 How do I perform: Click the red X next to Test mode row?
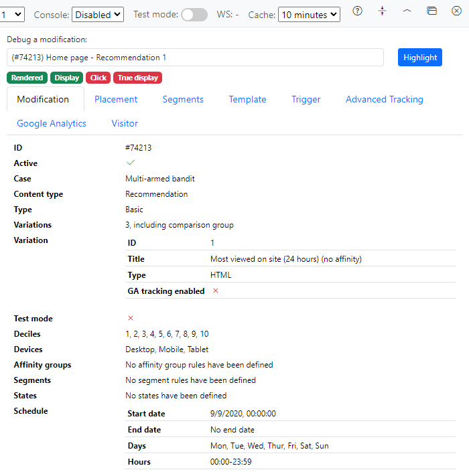point(131,318)
